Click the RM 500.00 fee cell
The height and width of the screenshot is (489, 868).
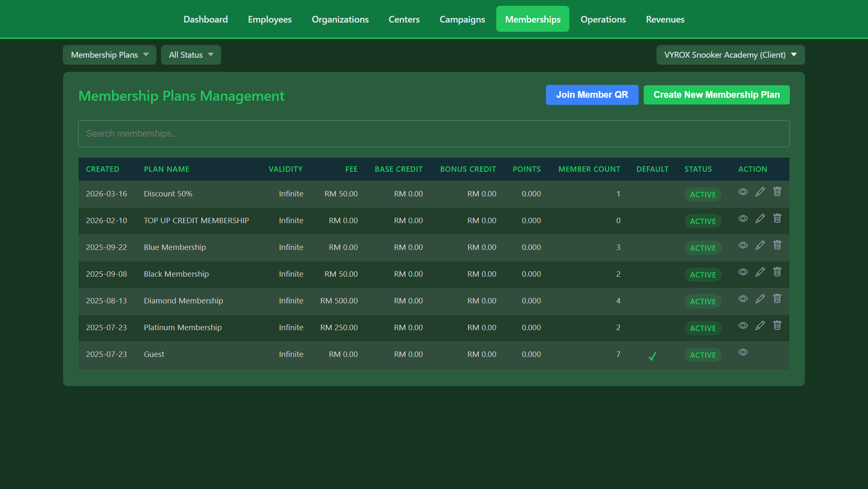(x=339, y=301)
